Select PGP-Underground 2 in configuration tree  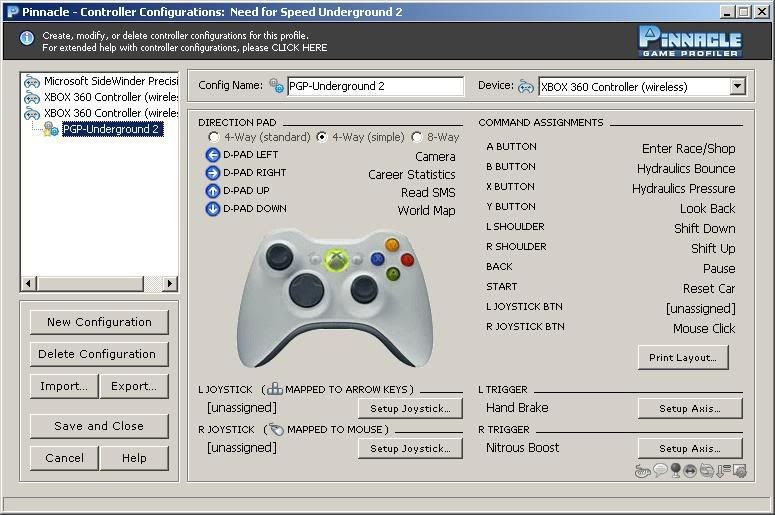tap(112, 129)
